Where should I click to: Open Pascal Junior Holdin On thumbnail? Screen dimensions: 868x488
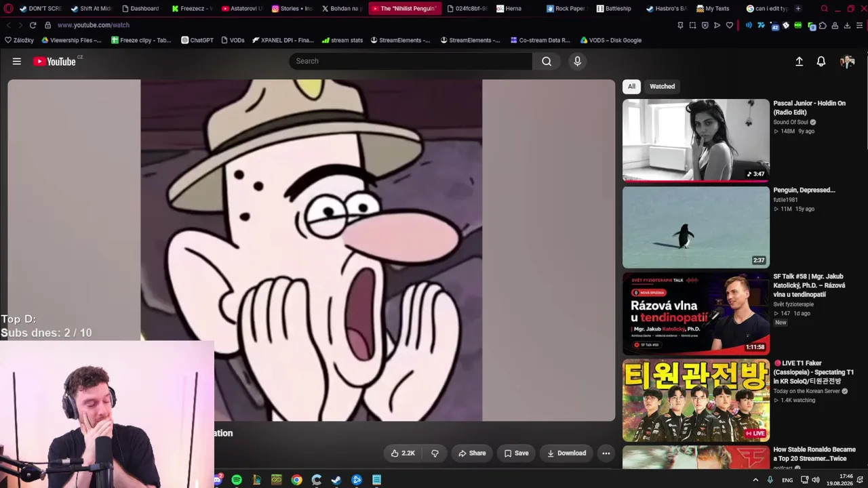tap(696, 140)
